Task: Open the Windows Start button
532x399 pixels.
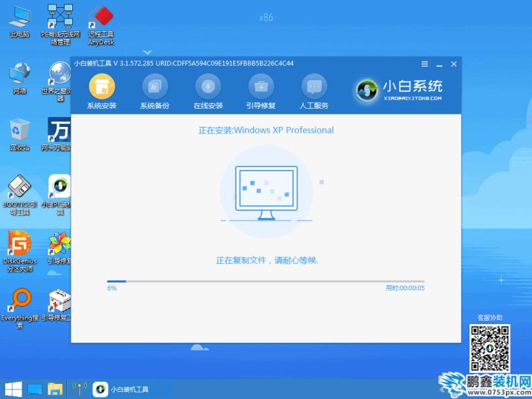Action: pyautogui.click(x=14, y=389)
